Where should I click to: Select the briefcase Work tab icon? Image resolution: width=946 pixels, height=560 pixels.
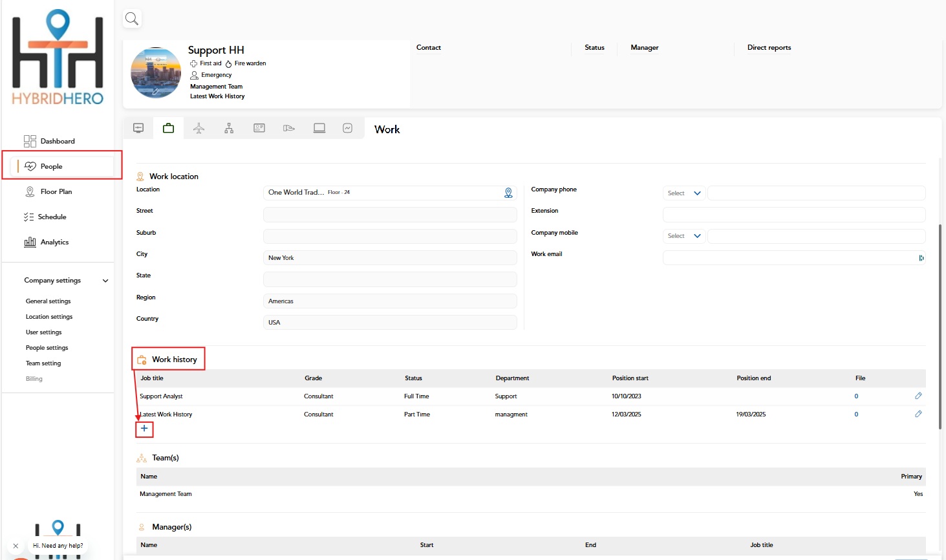tap(168, 128)
